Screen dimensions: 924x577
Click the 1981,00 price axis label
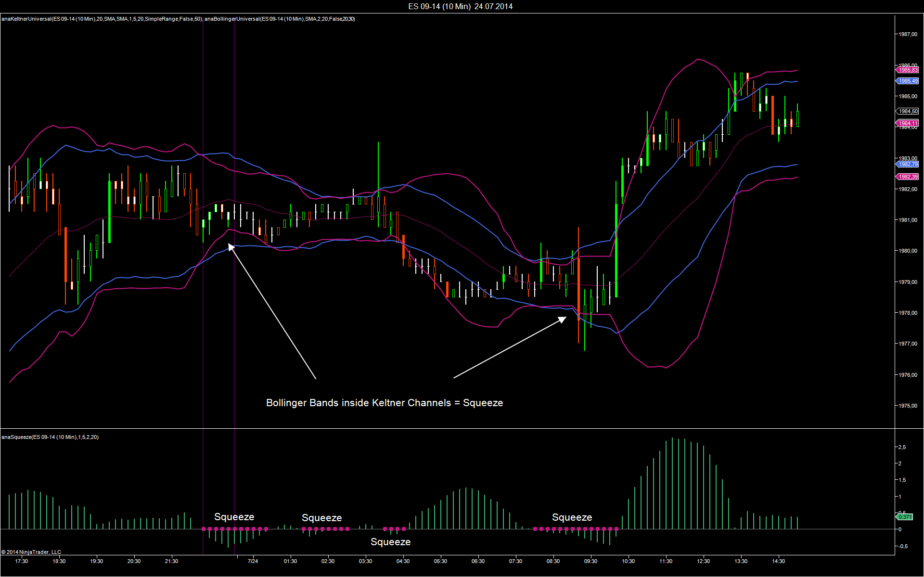coord(908,220)
